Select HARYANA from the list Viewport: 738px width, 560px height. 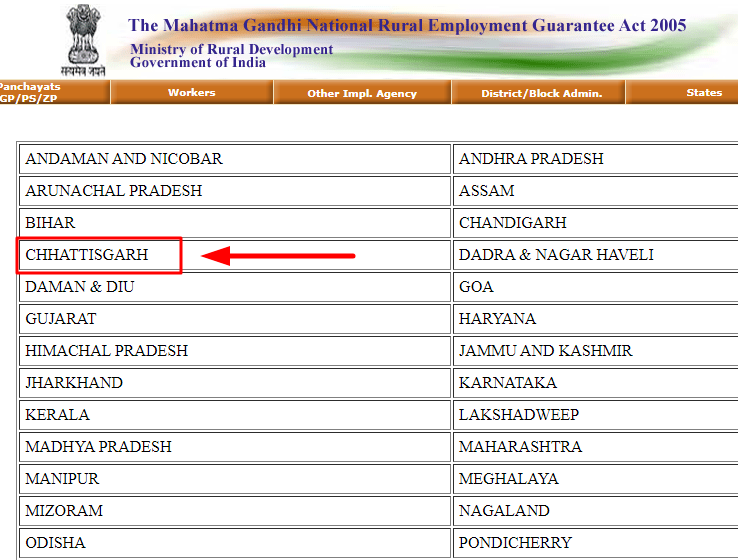[x=497, y=319]
